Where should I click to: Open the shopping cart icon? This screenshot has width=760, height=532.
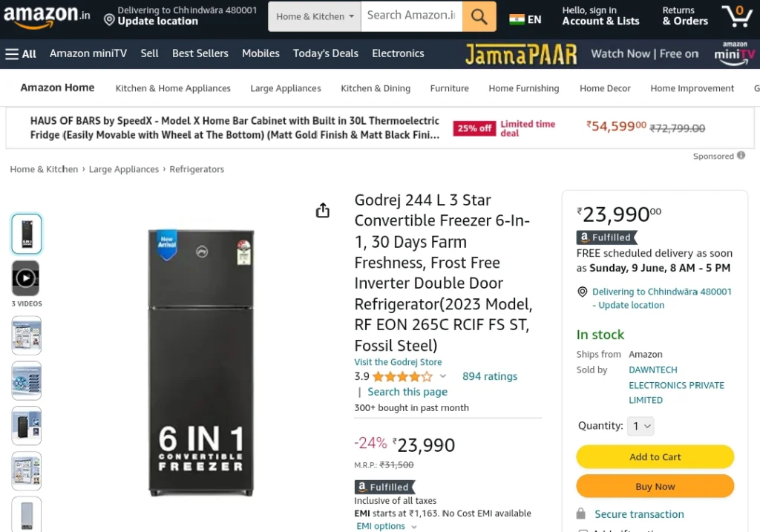click(737, 16)
